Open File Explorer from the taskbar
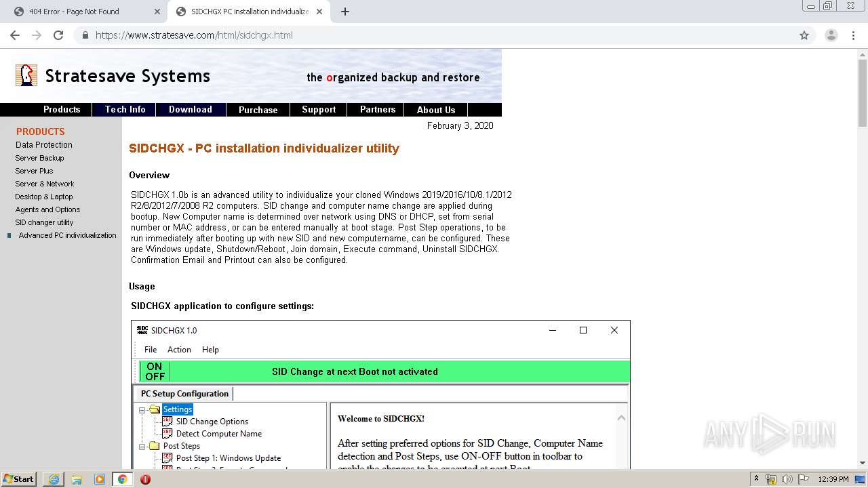868x488 pixels. (x=77, y=479)
